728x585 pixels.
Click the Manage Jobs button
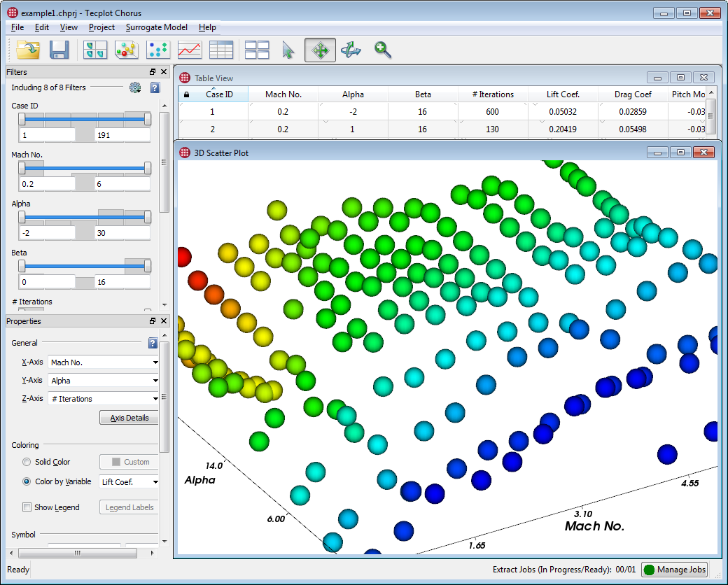[x=675, y=570]
